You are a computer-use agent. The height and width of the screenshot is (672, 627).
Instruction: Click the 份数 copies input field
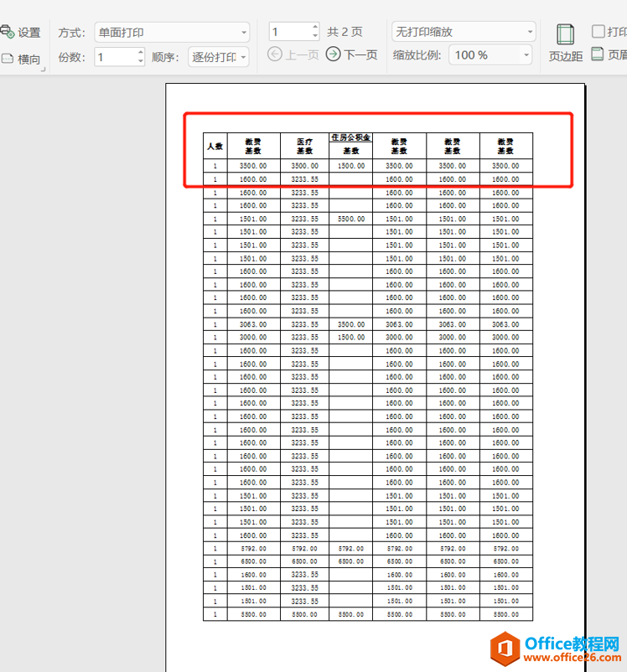(x=116, y=57)
